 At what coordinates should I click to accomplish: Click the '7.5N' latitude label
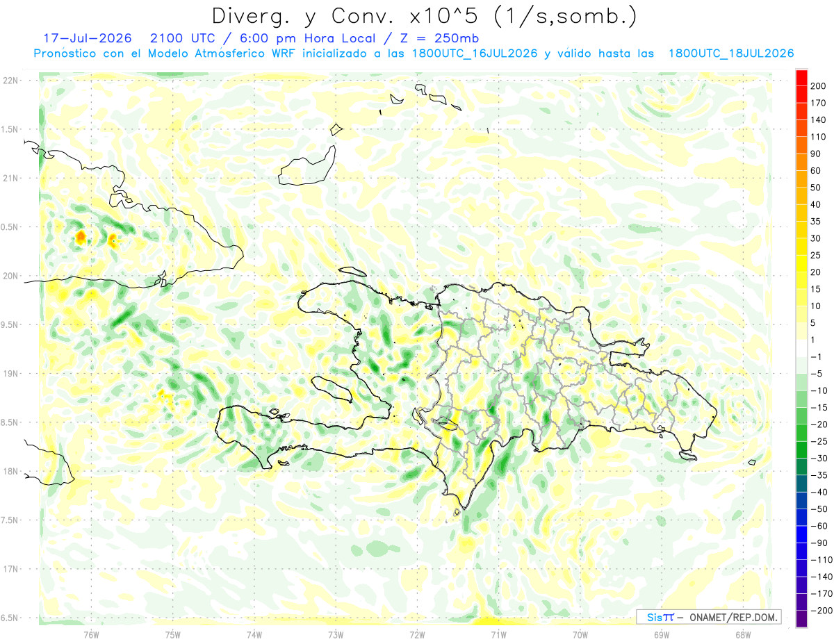coord(10,520)
